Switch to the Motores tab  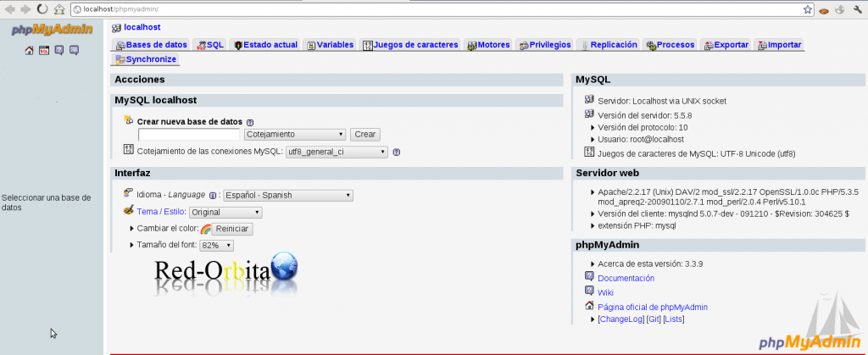click(488, 45)
